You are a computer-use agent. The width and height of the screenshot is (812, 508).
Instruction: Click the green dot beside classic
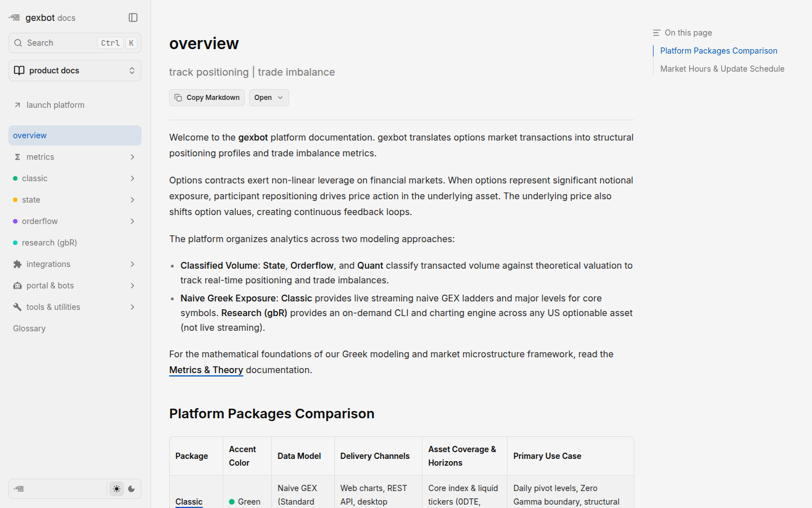pyautogui.click(x=15, y=178)
